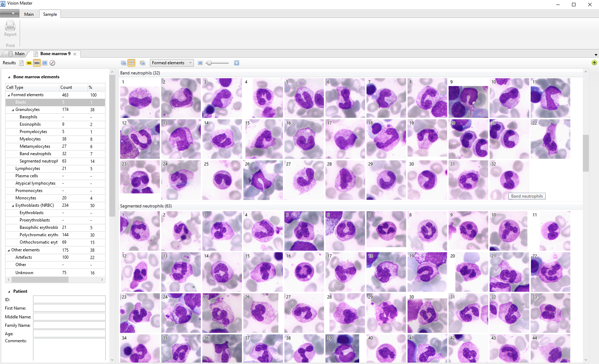Viewport: 599px width, 364px height.
Task: Collapse the Bone marrow elements section
Action: 9,77
